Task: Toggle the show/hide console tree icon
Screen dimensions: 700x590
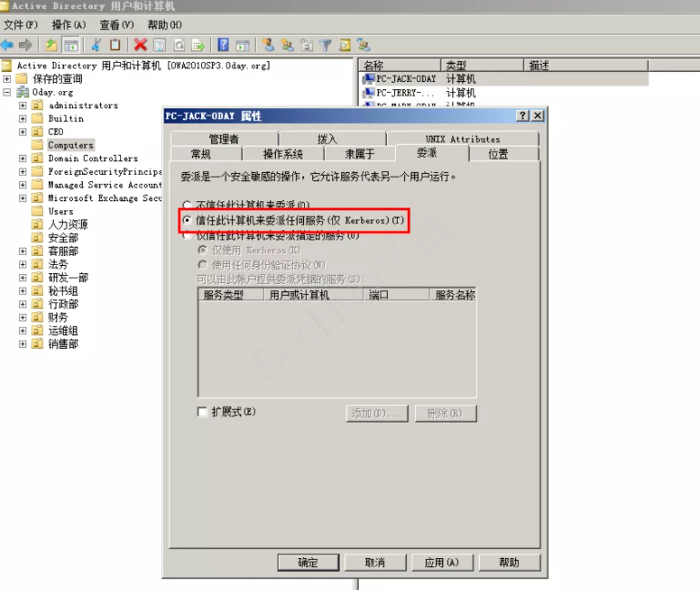Action: click(70, 46)
